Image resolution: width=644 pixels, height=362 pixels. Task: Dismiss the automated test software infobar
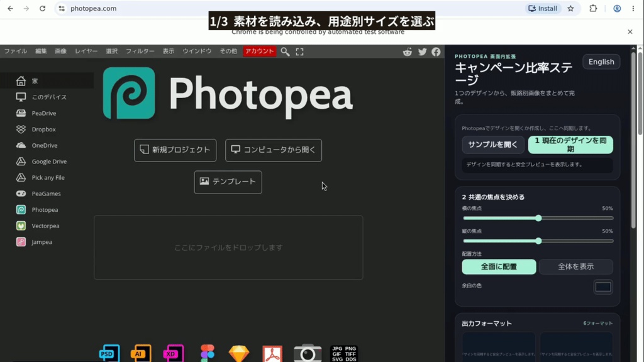pyautogui.click(x=630, y=31)
